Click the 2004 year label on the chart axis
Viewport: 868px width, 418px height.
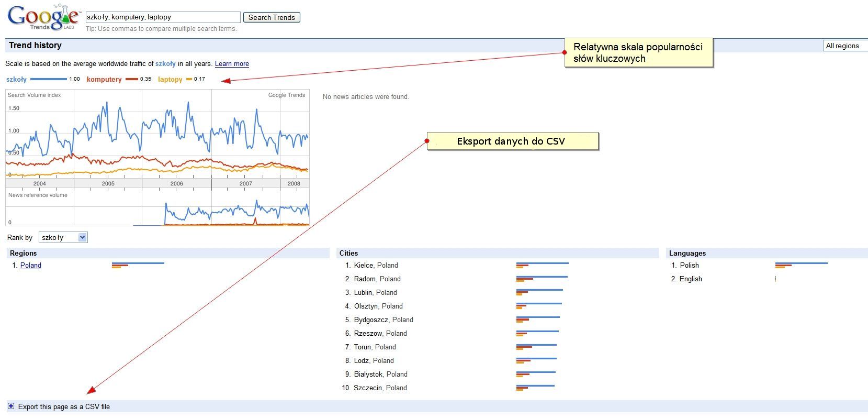(39, 184)
